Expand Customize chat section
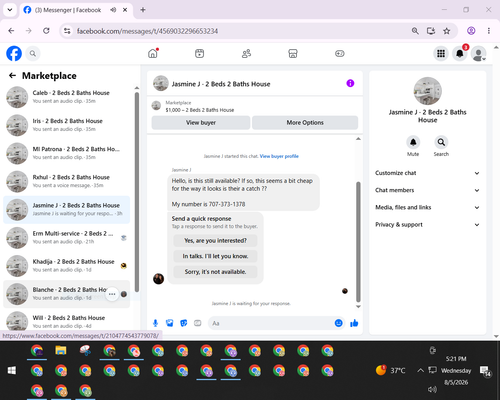This screenshot has width=500, height=400. tap(427, 173)
